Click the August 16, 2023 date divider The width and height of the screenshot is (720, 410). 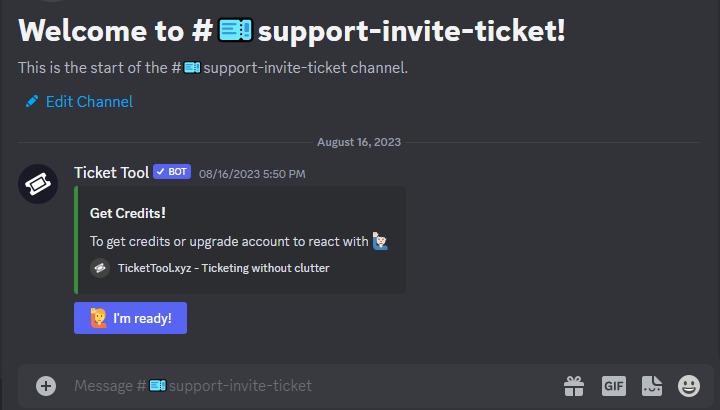[x=359, y=142]
